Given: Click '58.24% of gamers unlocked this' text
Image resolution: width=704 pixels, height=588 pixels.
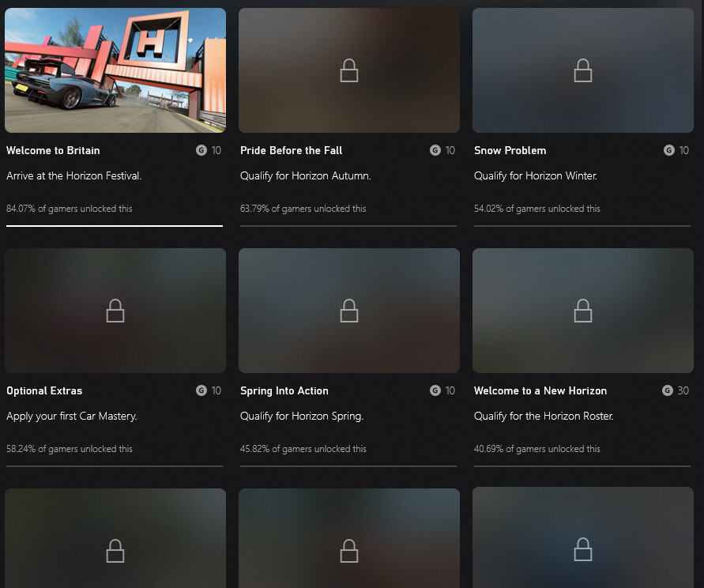Looking at the screenshot, I should (70, 449).
